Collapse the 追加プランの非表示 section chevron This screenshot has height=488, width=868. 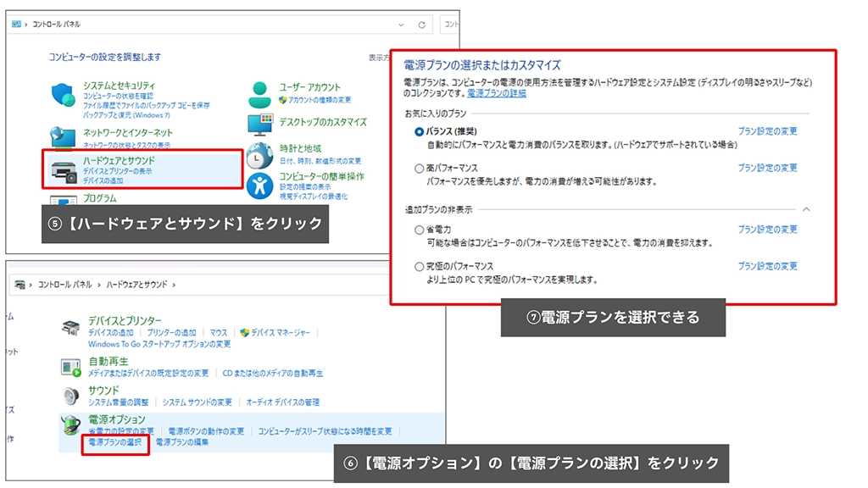point(806,208)
